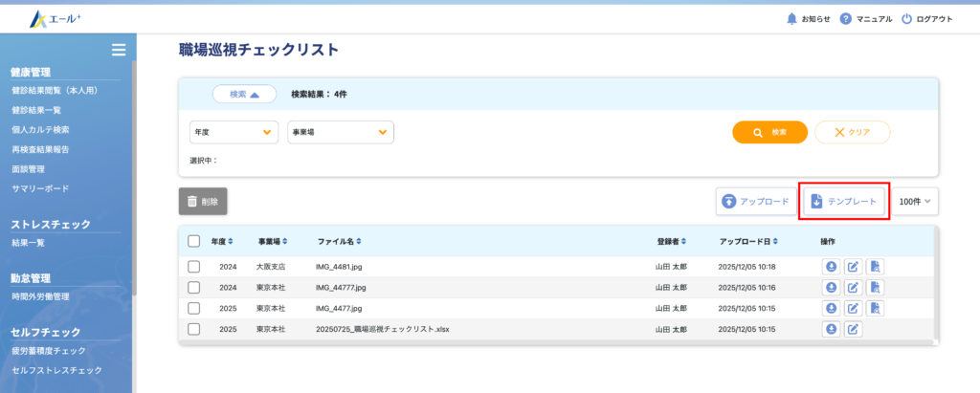980x393 pixels.
Task: Tick the checkbox for the xlsx file row
Action: click(194, 329)
